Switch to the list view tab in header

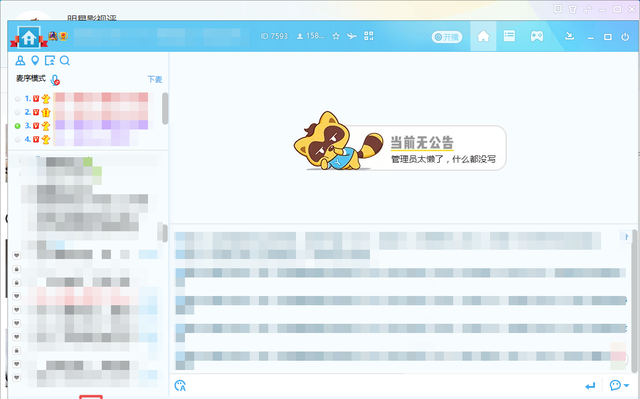click(509, 36)
